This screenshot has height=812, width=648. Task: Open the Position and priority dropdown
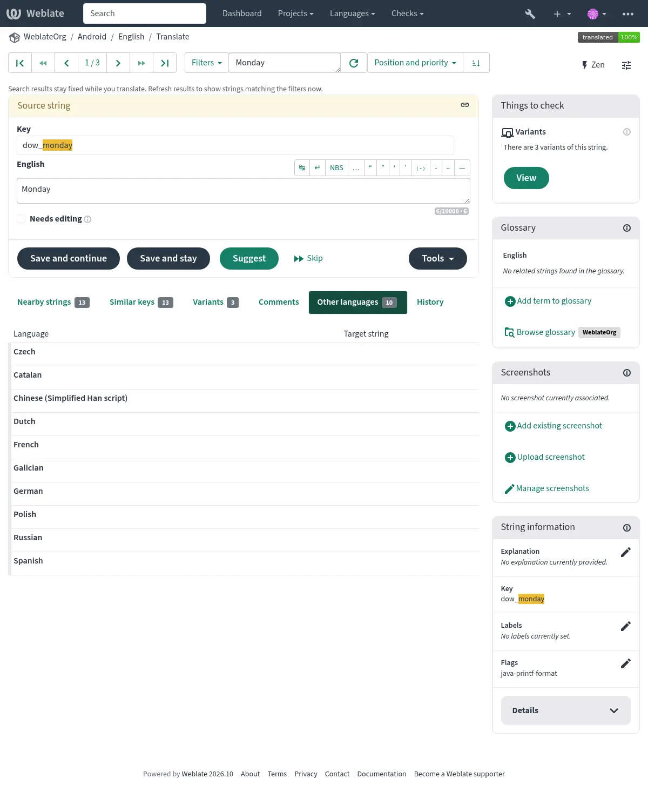(x=415, y=63)
